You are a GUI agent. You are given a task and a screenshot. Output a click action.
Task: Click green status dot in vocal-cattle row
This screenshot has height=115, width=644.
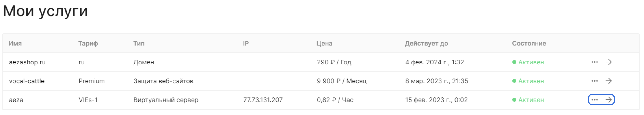(x=514, y=81)
